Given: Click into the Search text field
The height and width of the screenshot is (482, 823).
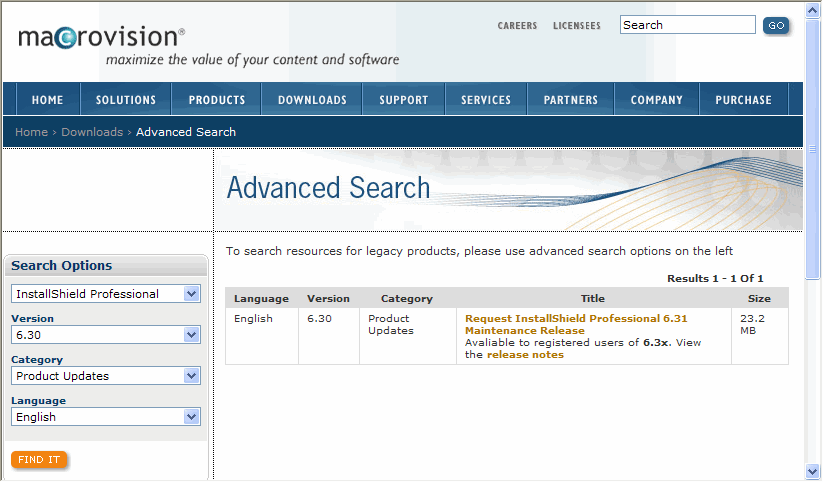Looking at the screenshot, I should 687,25.
